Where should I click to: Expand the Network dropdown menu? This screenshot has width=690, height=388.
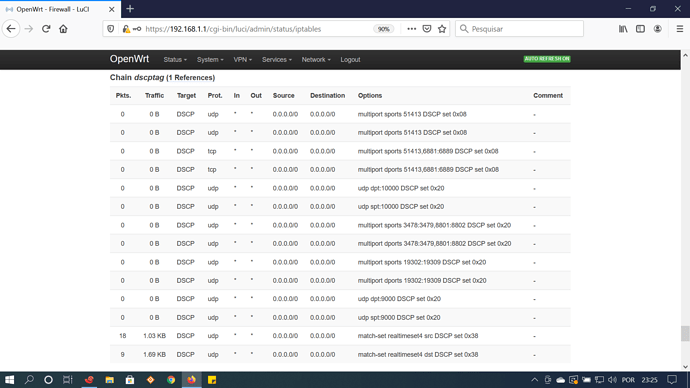point(316,60)
